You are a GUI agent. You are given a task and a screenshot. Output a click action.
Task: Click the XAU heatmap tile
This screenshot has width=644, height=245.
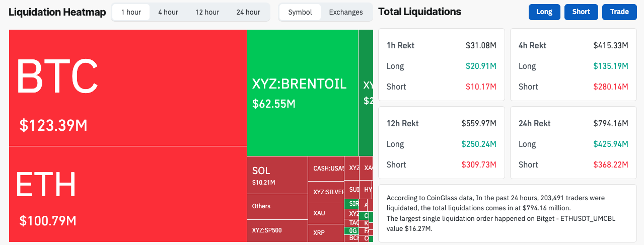(326, 213)
